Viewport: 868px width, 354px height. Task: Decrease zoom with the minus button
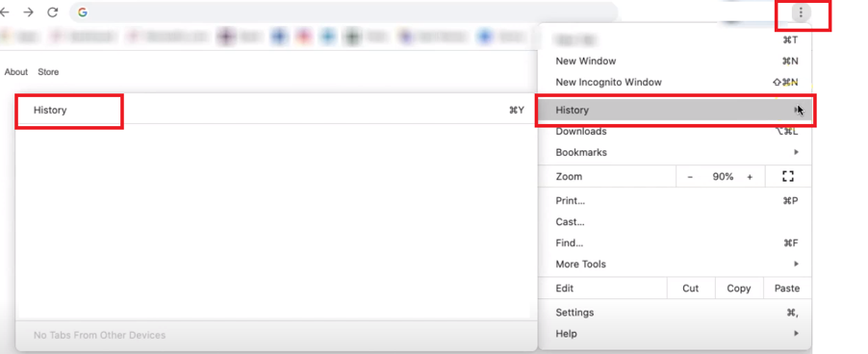click(x=690, y=177)
